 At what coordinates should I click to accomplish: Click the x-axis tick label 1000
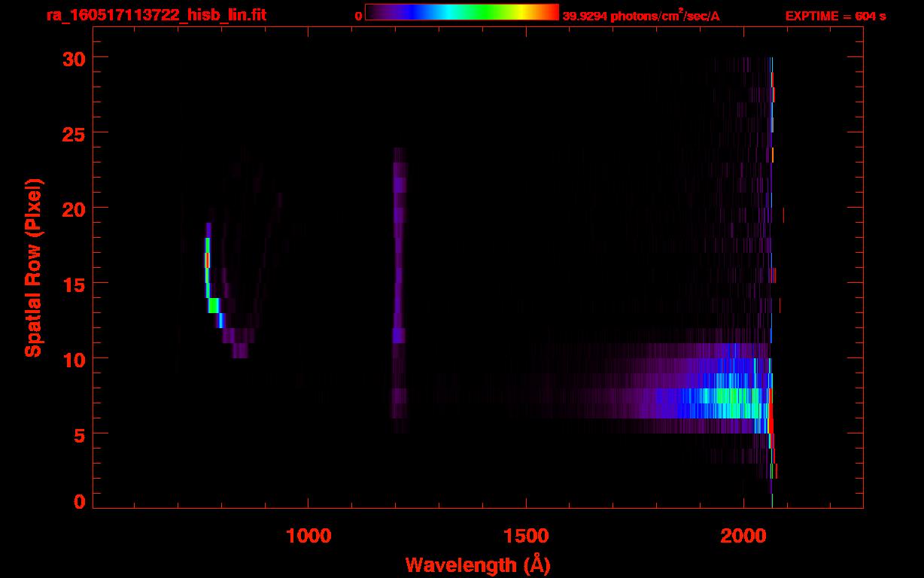[308, 534]
